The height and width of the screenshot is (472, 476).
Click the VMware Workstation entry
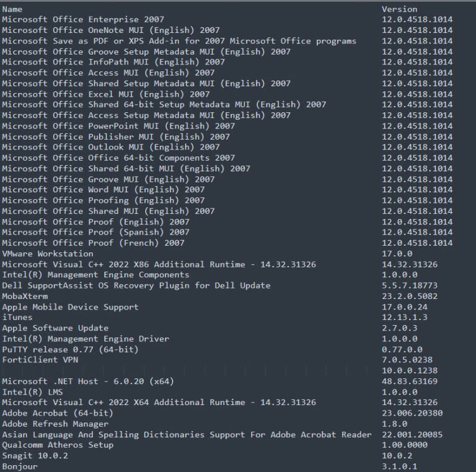coord(48,254)
